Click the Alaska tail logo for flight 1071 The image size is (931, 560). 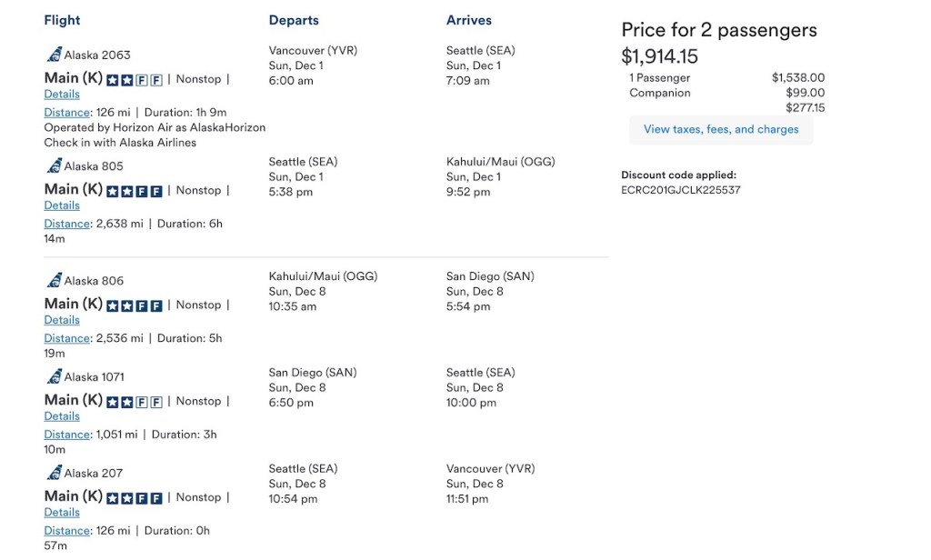click(54, 376)
